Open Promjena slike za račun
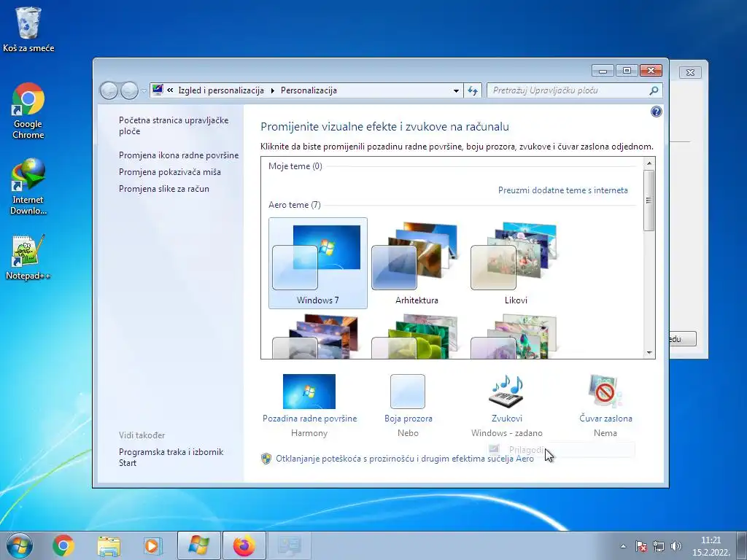The height and width of the screenshot is (560, 747). pos(164,189)
